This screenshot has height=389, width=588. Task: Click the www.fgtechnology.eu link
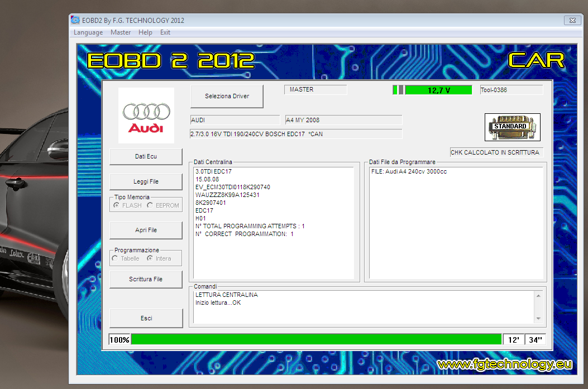tap(505, 364)
